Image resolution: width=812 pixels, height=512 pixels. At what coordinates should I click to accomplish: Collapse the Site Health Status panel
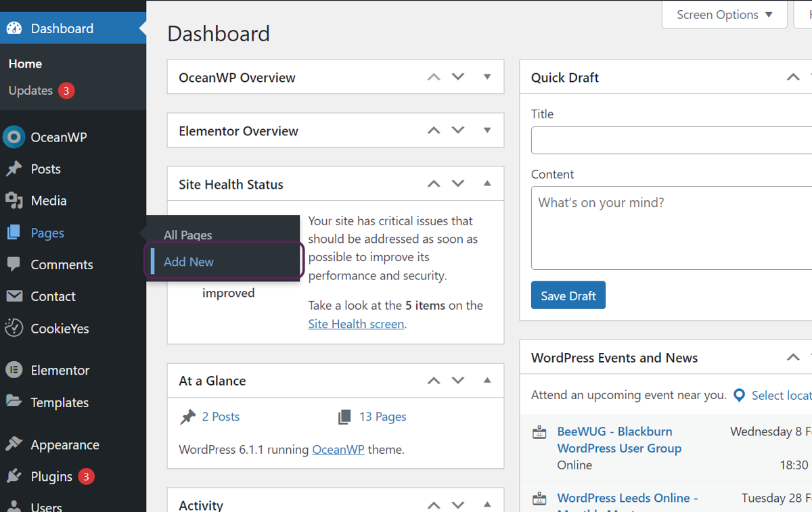click(487, 184)
